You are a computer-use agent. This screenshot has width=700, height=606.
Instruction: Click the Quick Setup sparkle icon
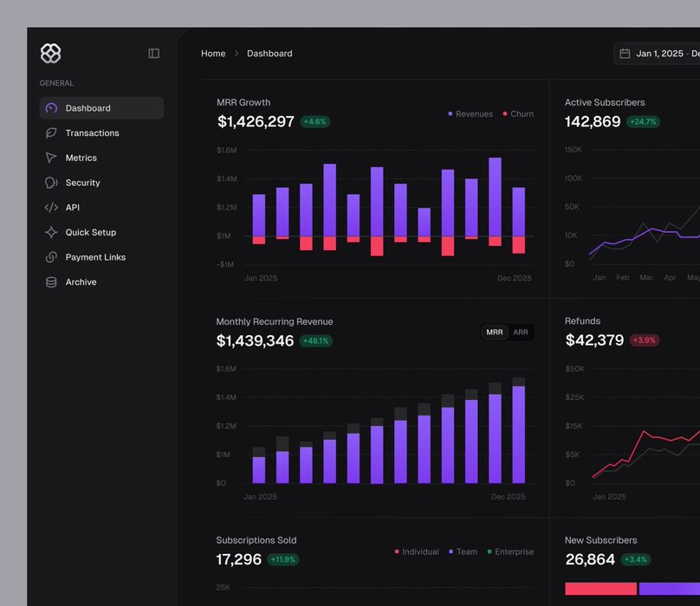[51, 233]
